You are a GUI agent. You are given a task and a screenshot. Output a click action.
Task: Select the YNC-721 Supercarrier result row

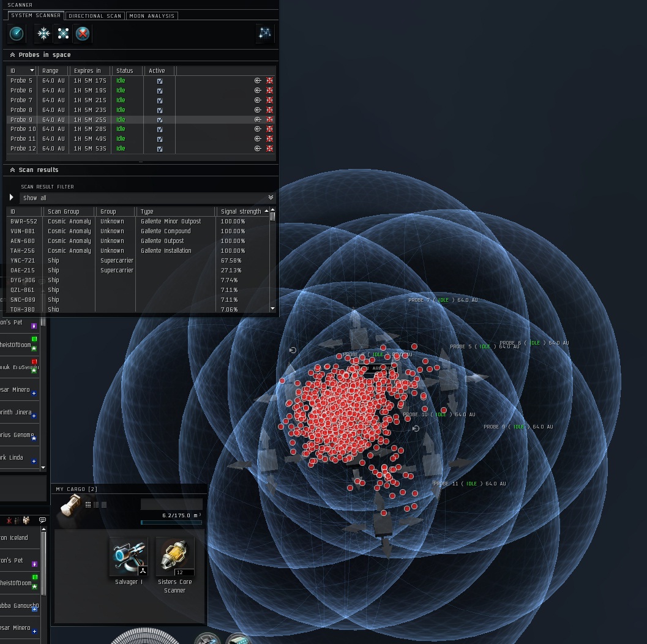tap(138, 261)
